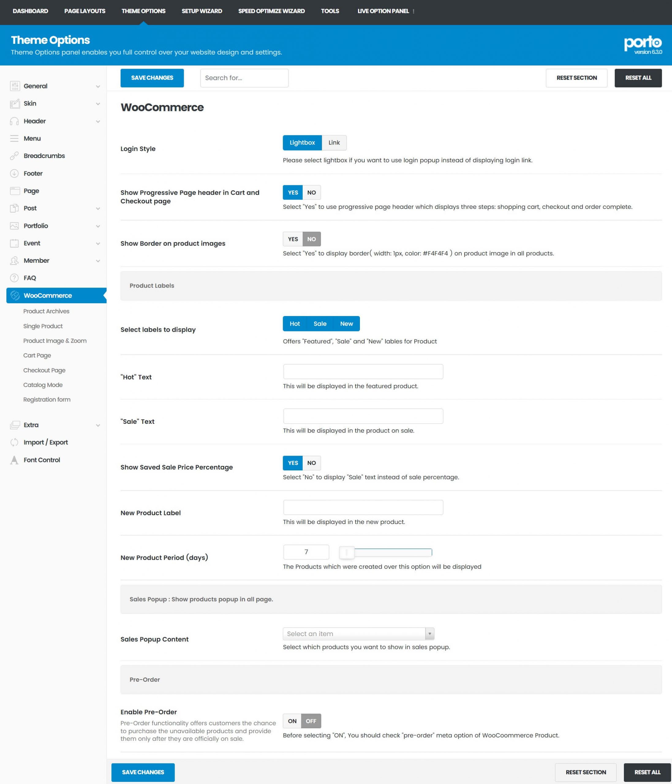The height and width of the screenshot is (784, 672).
Task: Set Show Saved Sale Price Percentage to No
Action: [x=311, y=463]
